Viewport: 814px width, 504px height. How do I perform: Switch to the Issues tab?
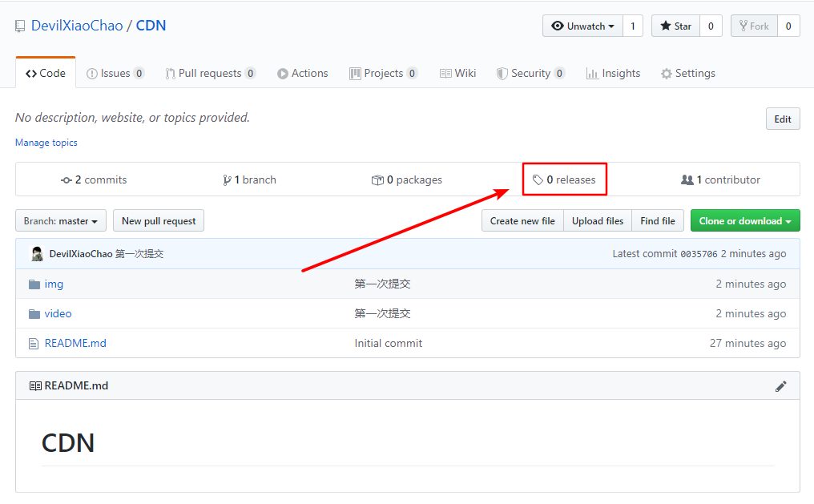click(x=115, y=74)
